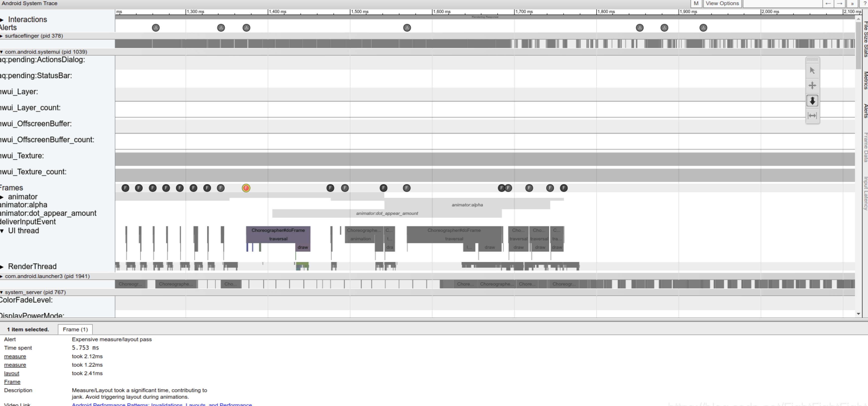Open the Frame (1) tab
The width and height of the screenshot is (868, 406).
click(x=75, y=329)
